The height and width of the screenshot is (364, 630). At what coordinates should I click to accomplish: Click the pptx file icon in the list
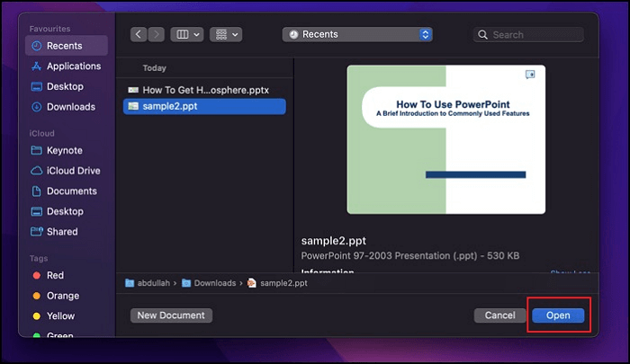coord(133,90)
